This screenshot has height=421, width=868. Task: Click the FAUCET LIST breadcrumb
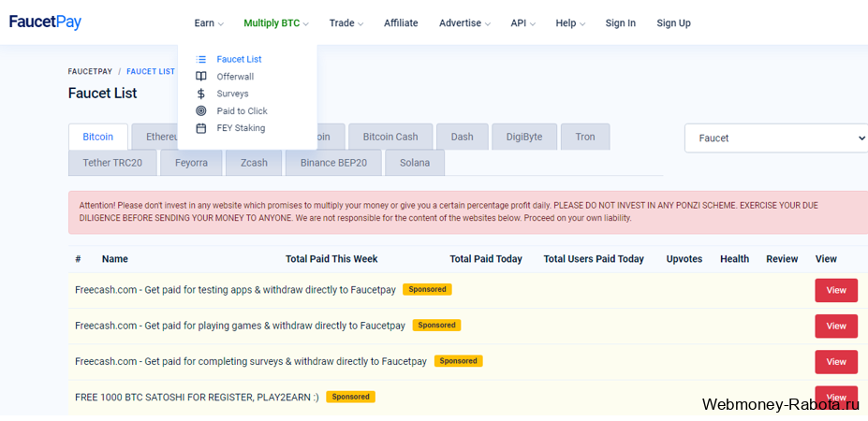click(151, 71)
